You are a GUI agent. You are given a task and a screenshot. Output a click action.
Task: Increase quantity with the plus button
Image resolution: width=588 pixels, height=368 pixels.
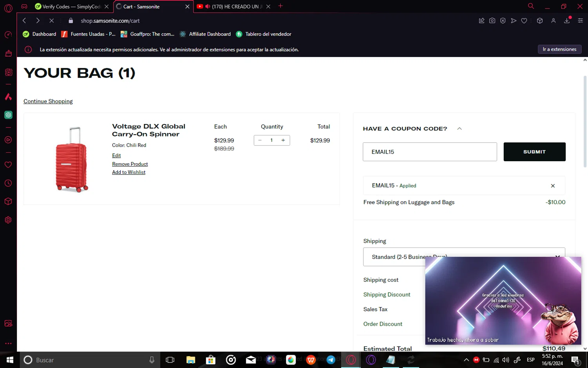283,140
